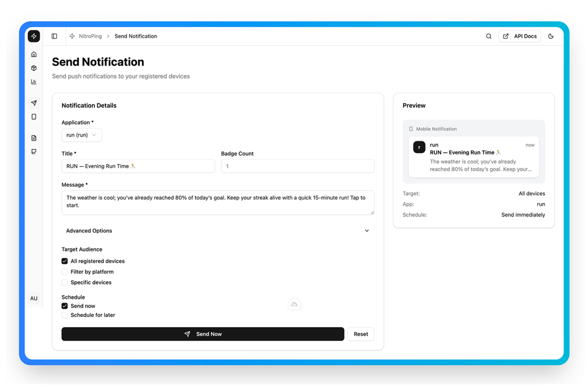Select the send notification paper plane sidebar item
This screenshot has width=588, height=390.
(x=34, y=103)
